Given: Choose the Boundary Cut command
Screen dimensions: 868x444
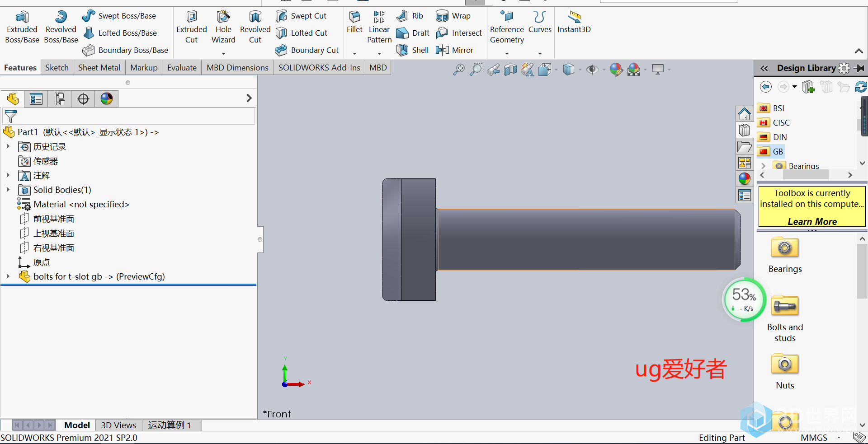Looking at the screenshot, I should point(307,50).
